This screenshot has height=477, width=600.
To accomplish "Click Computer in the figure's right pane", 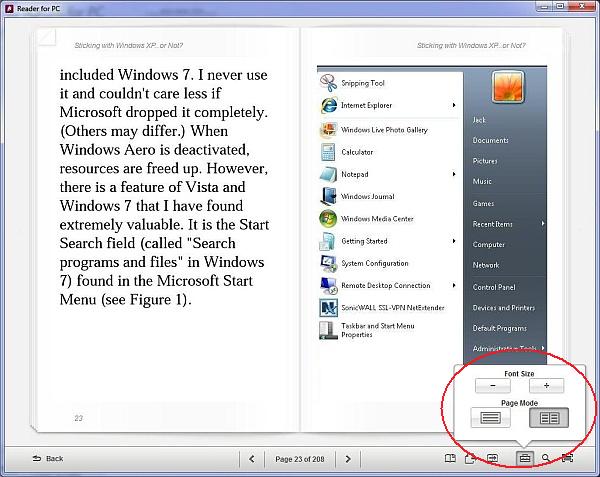I will [489, 244].
